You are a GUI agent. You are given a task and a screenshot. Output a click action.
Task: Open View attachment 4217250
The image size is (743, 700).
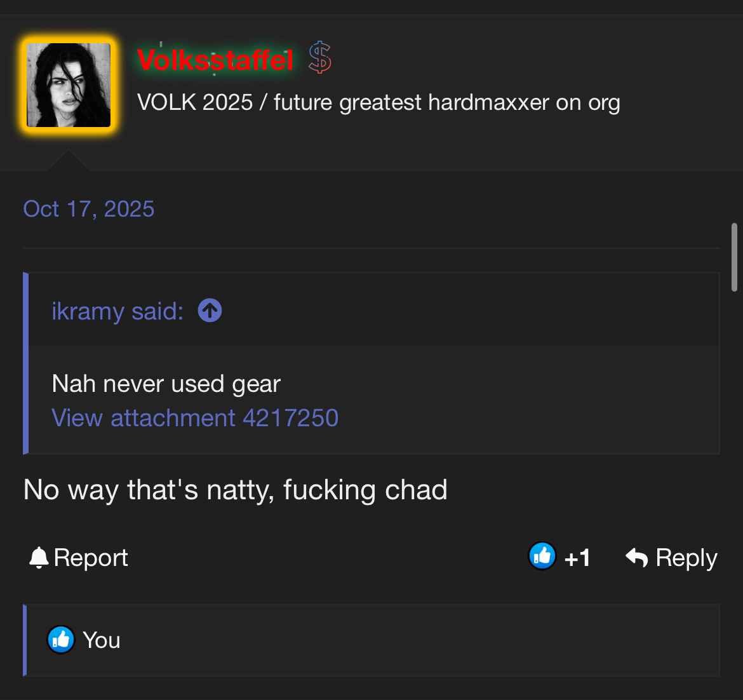(x=195, y=418)
